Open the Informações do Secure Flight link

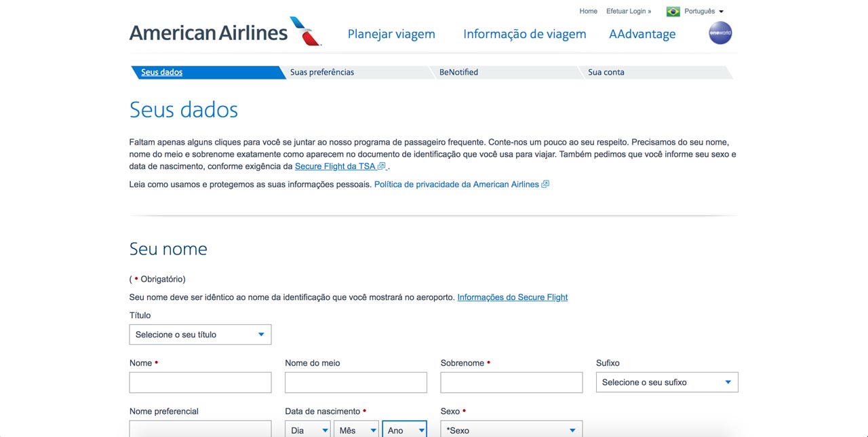(x=513, y=297)
